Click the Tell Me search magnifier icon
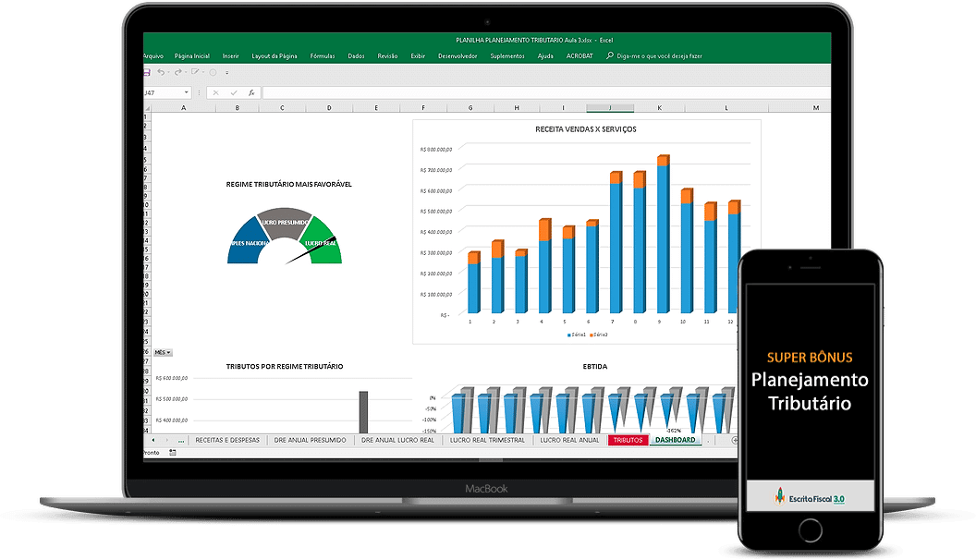This screenshot has height=560, width=976. pyautogui.click(x=610, y=55)
